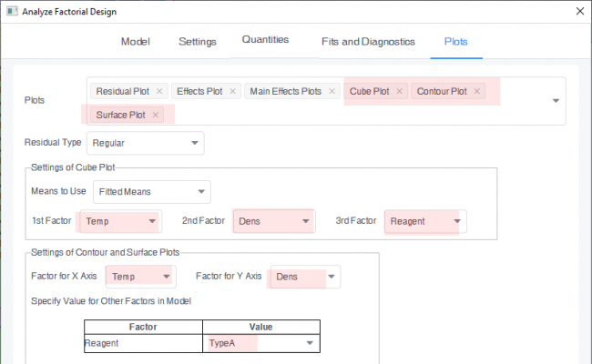Image resolution: width=592 pixels, height=364 pixels.
Task: Click the app icon in title bar
Action: (12, 12)
